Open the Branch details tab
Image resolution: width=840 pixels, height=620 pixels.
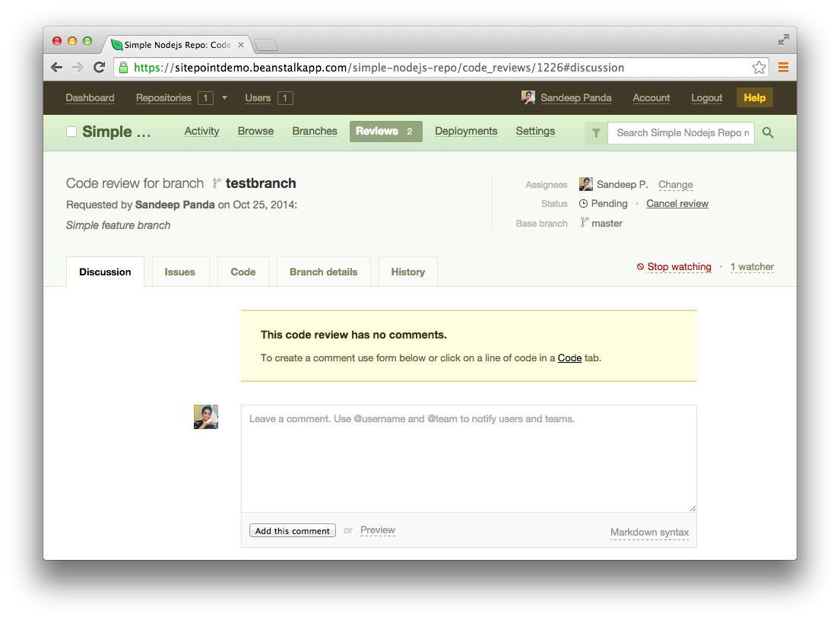(x=323, y=272)
